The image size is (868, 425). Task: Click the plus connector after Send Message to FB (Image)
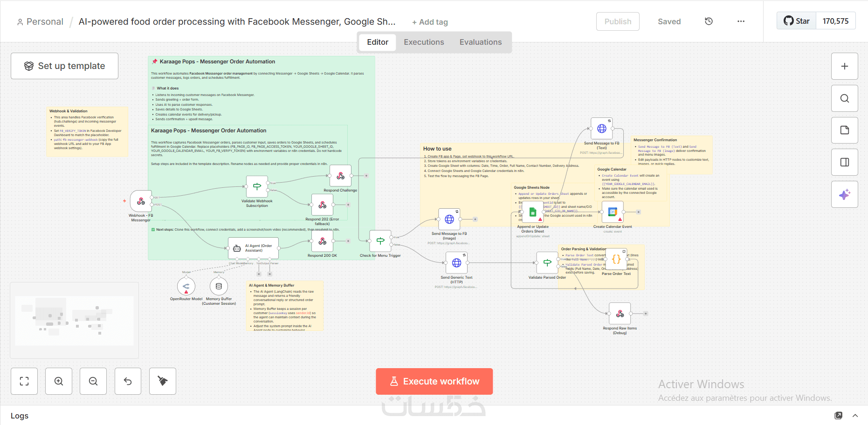tap(475, 219)
